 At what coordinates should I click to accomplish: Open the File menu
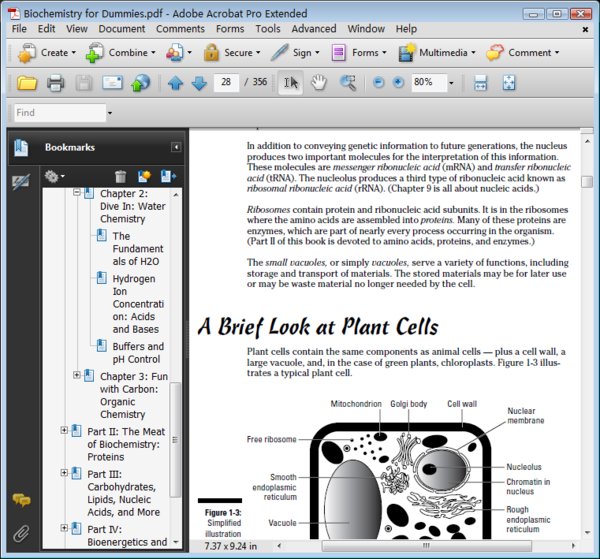(19, 29)
